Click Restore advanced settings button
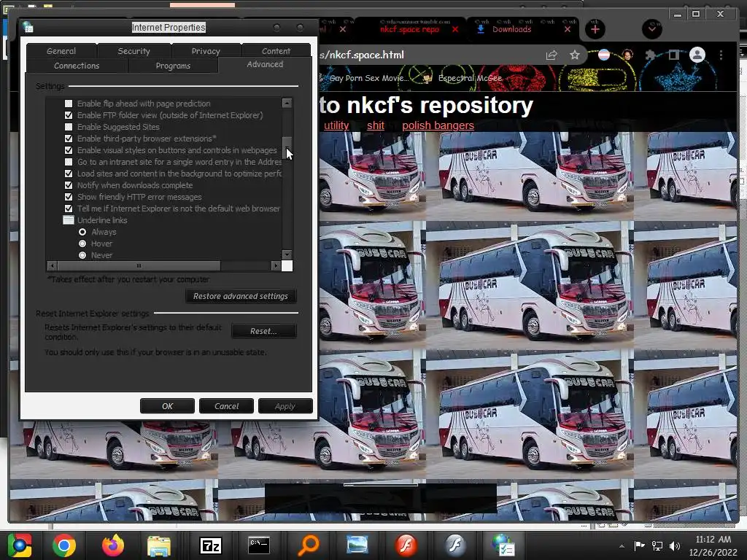This screenshot has width=747, height=560. pyautogui.click(x=241, y=296)
